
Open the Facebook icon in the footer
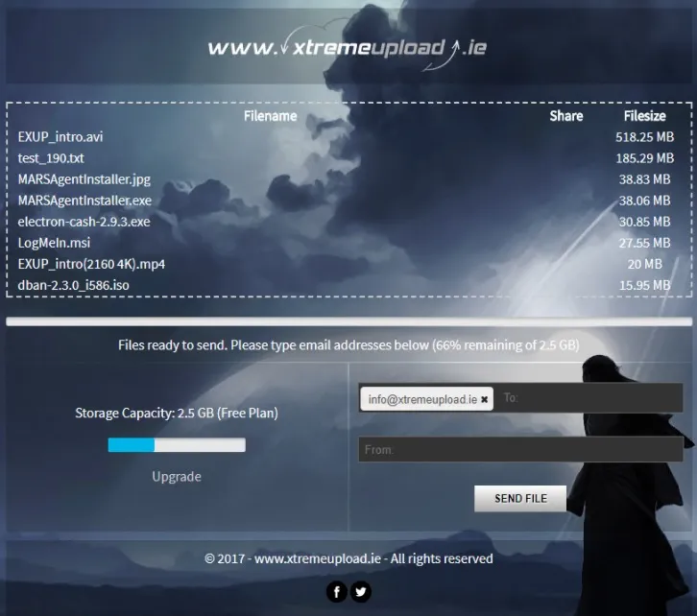tap(336, 592)
